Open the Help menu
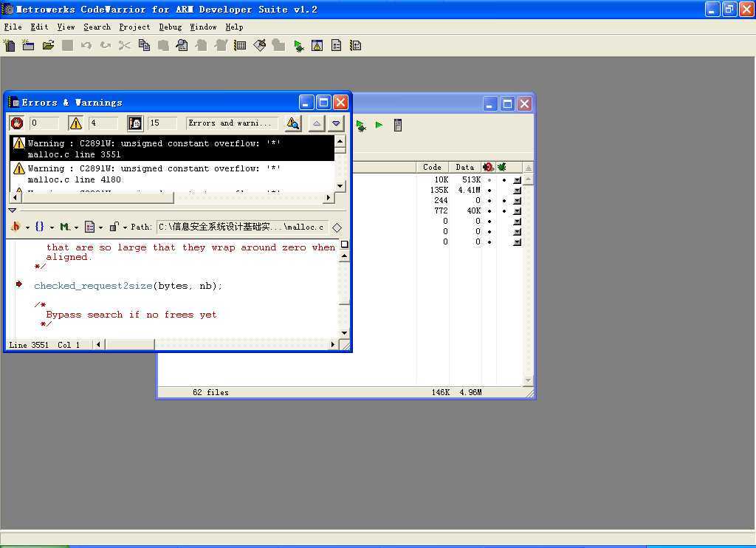756x548 pixels. tap(234, 27)
